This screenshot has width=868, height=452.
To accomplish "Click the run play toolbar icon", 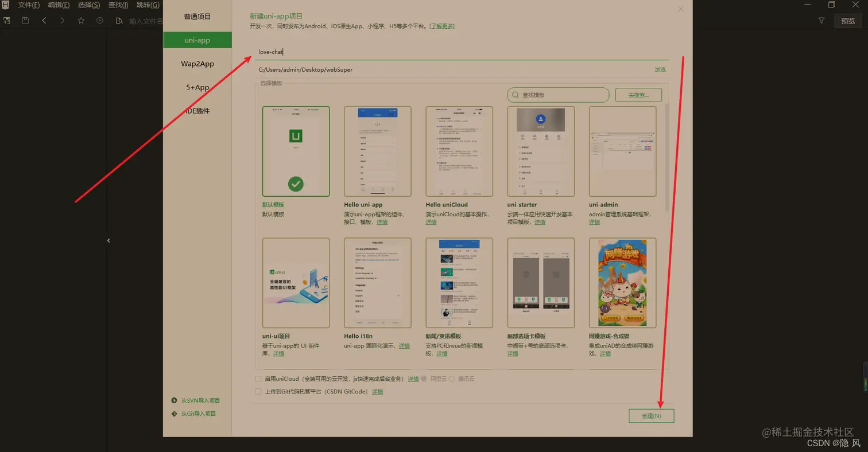I will 100,21.
